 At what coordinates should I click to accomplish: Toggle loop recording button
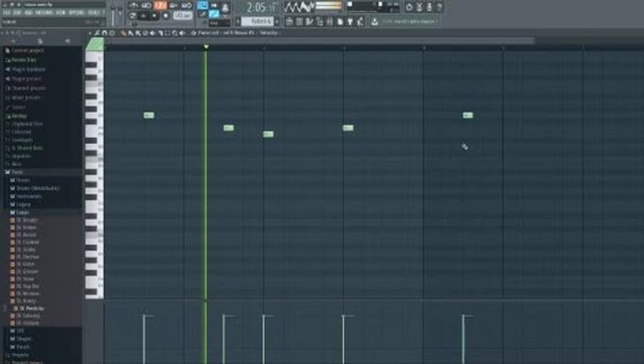(x=186, y=5)
